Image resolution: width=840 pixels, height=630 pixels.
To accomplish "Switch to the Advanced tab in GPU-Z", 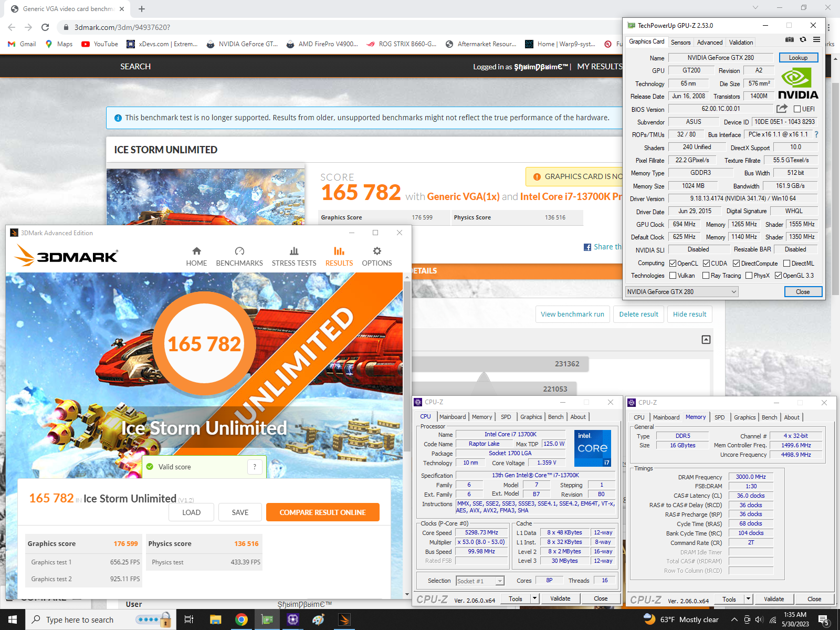I will tap(710, 43).
